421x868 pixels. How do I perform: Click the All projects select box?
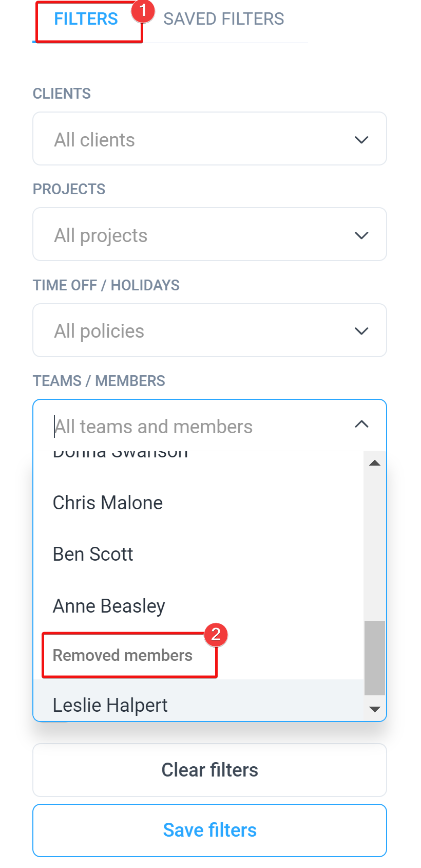(209, 234)
